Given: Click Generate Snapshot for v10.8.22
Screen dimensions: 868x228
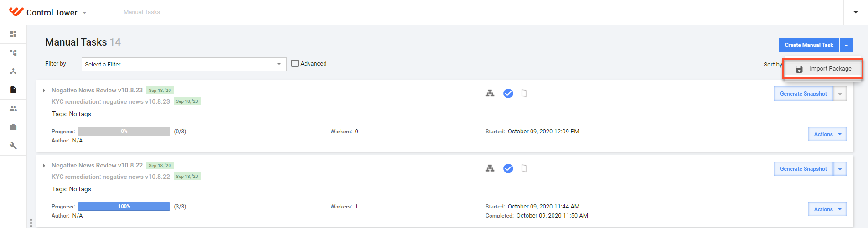Looking at the screenshot, I should [x=803, y=169].
